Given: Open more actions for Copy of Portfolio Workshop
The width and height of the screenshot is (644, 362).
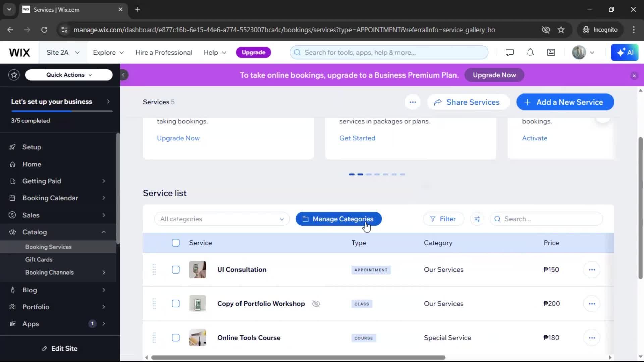Looking at the screenshot, I should point(592,304).
